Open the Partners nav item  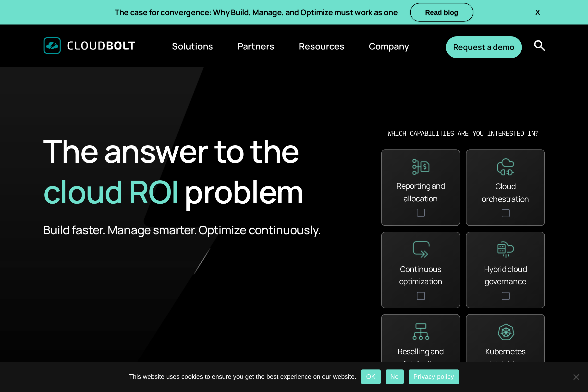[256, 47]
